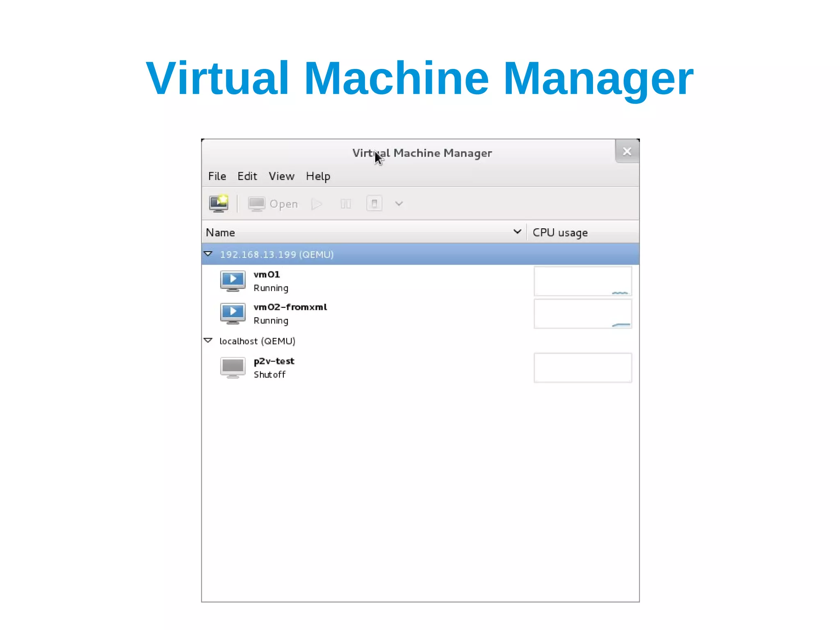
Task: Select the vm02-fromxml virtual machine name
Action: click(x=290, y=307)
